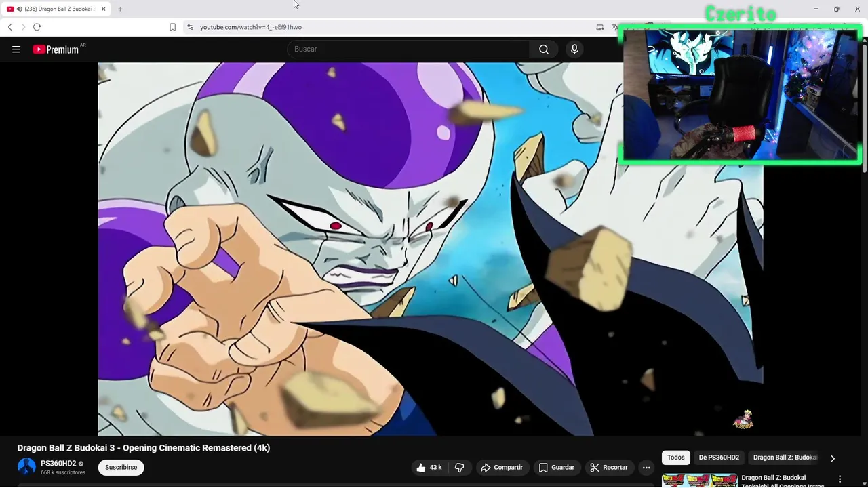Viewport: 868px width, 488px height.
Task: Open more actions three-dot menu
Action: 646,468
